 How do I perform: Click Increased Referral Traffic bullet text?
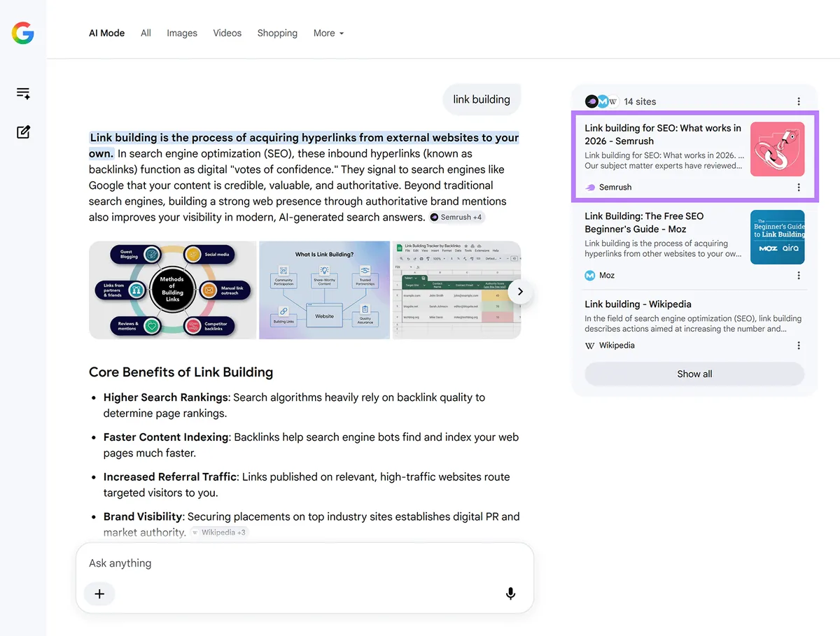[307, 485]
